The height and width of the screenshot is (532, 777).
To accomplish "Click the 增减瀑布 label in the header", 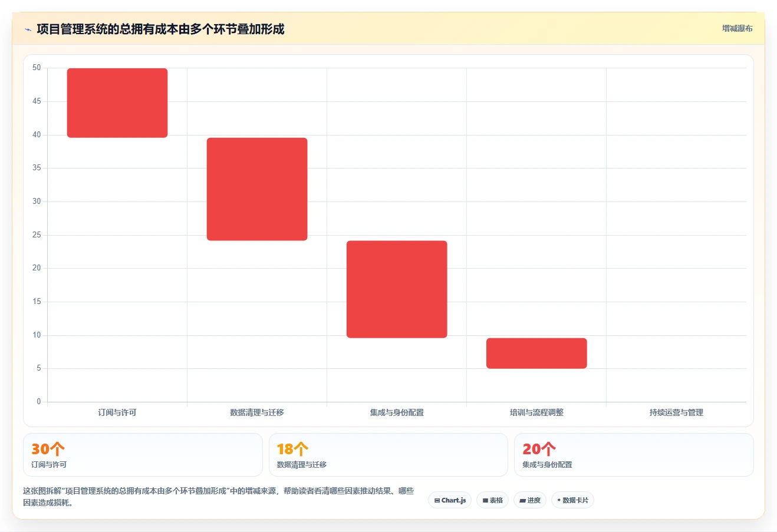I will (x=737, y=28).
